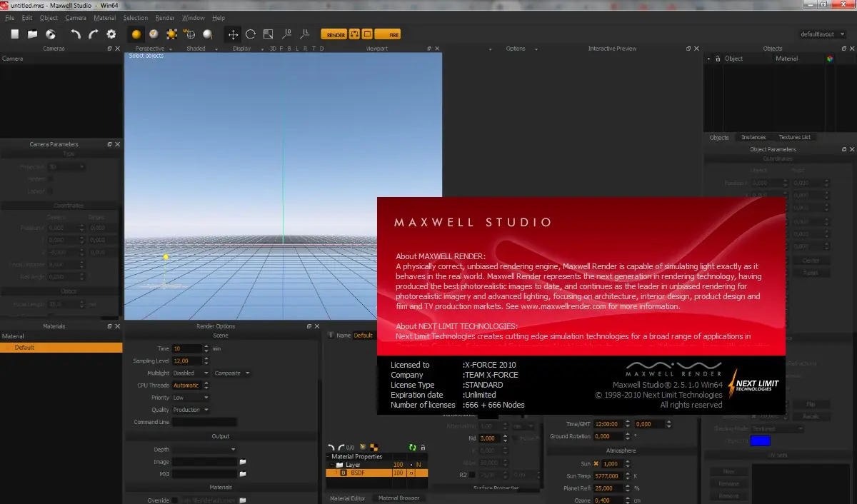The height and width of the screenshot is (504, 857).
Task: Click the lock icon in material editor
Action: click(x=423, y=447)
